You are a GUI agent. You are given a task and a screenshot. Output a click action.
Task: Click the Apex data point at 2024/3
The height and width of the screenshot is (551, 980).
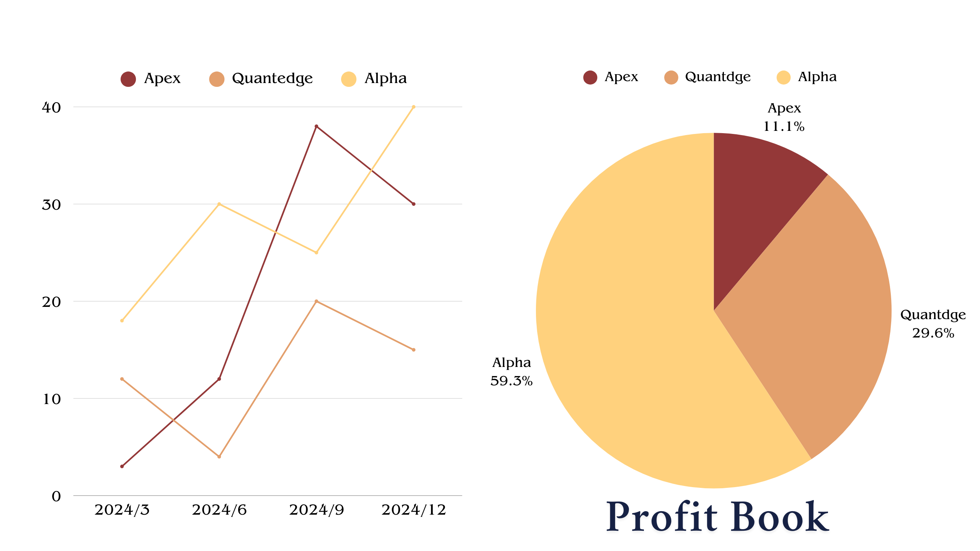coord(122,466)
